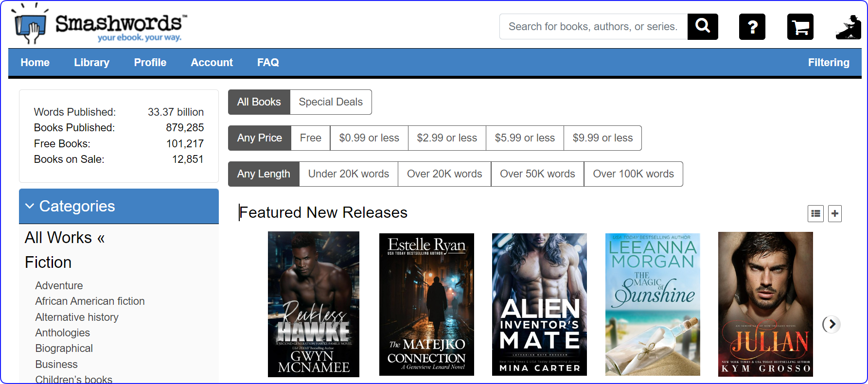
Task: Open Alternative history category
Action: (77, 317)
